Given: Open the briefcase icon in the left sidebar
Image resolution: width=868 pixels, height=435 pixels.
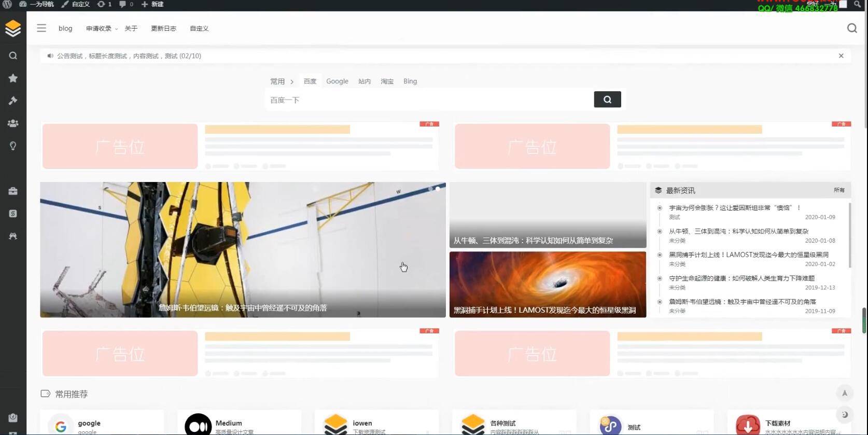Looking at the screenshot, I should pos(13,191).
